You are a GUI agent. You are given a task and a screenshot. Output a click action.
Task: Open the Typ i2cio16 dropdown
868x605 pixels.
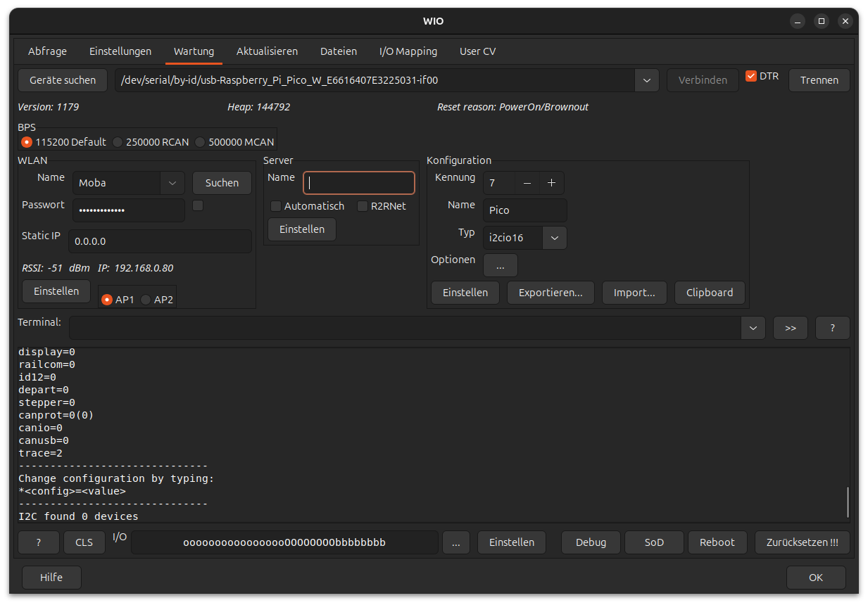tap(554, 238)
